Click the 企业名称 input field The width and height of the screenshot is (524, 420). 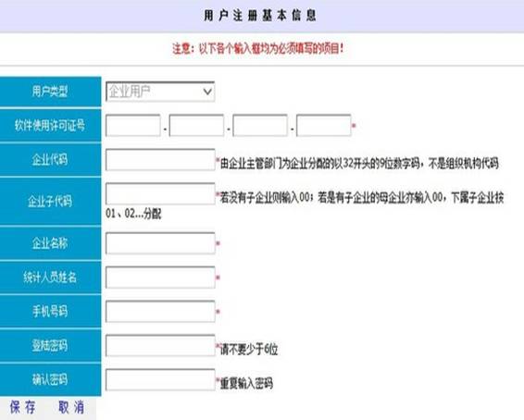160,243
